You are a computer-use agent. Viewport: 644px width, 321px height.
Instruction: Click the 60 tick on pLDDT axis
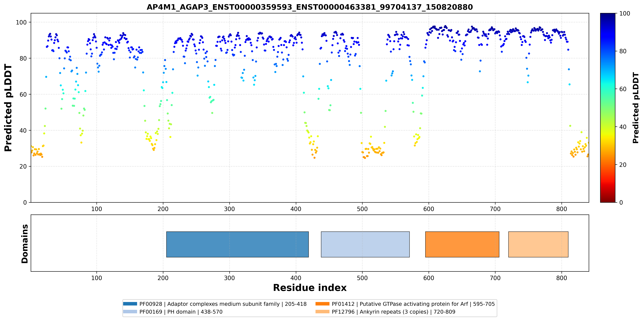23,94
